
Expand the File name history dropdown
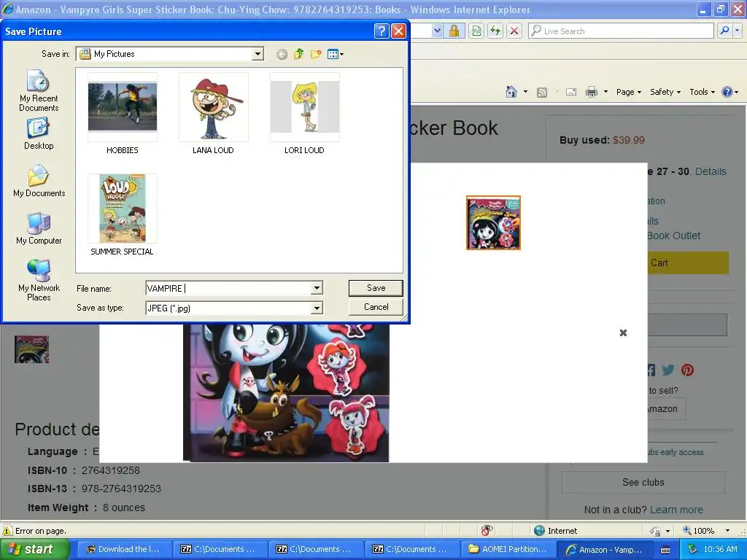tap(317, 288)
